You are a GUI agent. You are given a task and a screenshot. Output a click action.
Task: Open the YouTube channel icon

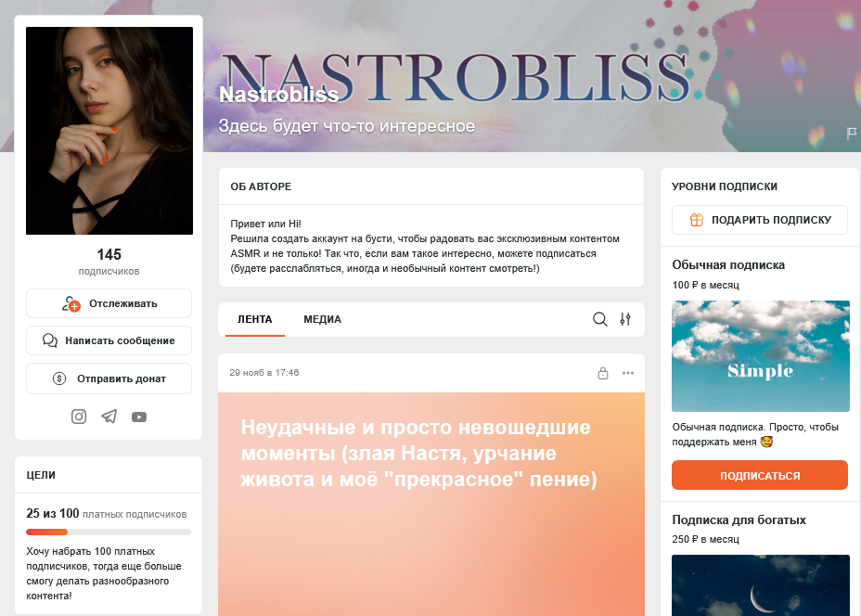139,417
